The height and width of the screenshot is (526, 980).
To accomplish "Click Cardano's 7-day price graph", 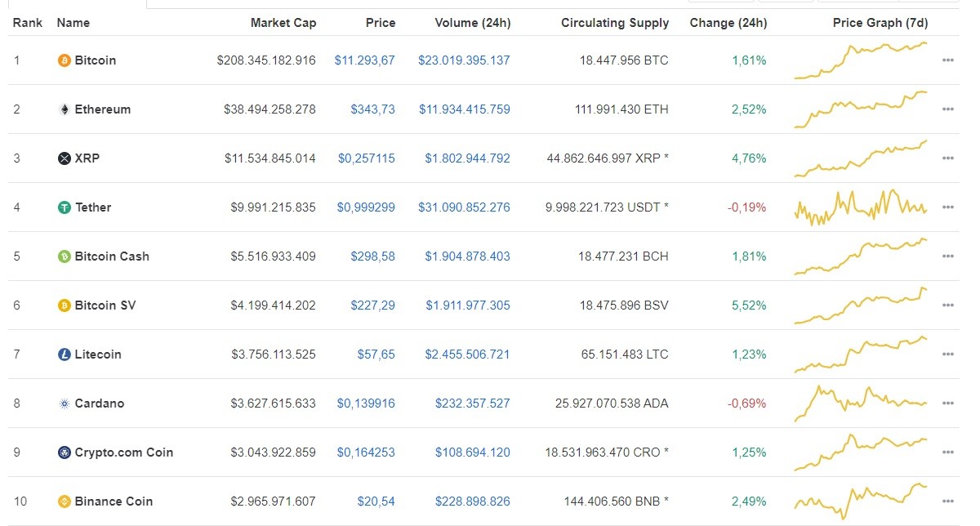I will click(862, 403).
